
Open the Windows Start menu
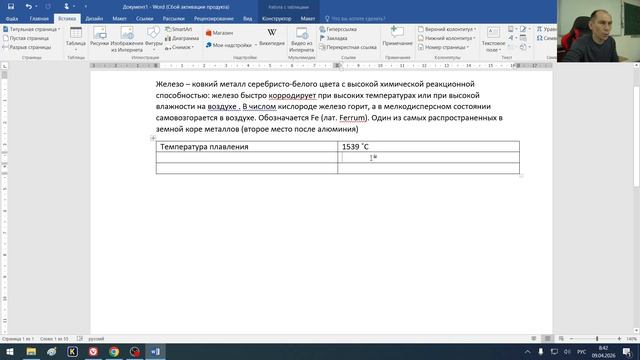(9, 351)
